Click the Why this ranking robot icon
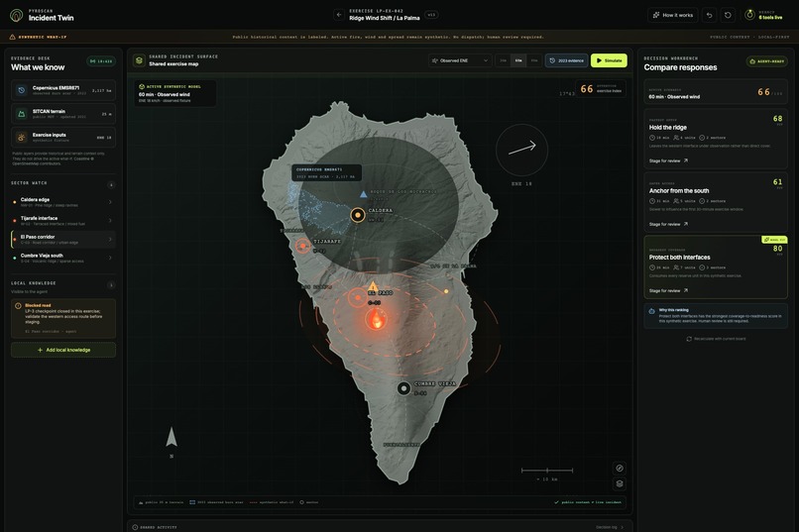Image resolution: width=799 pixels, height=532 pixels. point(651,310)
